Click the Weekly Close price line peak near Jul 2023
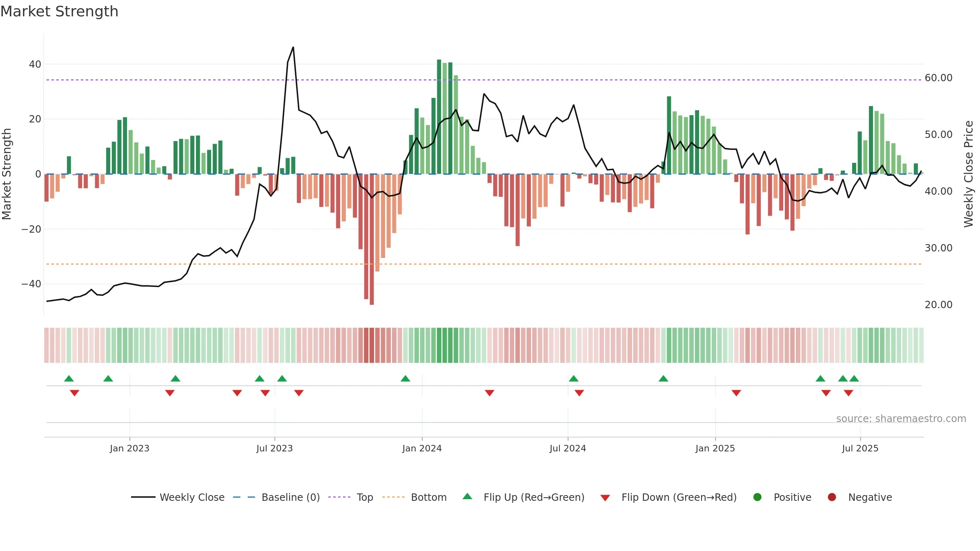 (x=293, y=47)
